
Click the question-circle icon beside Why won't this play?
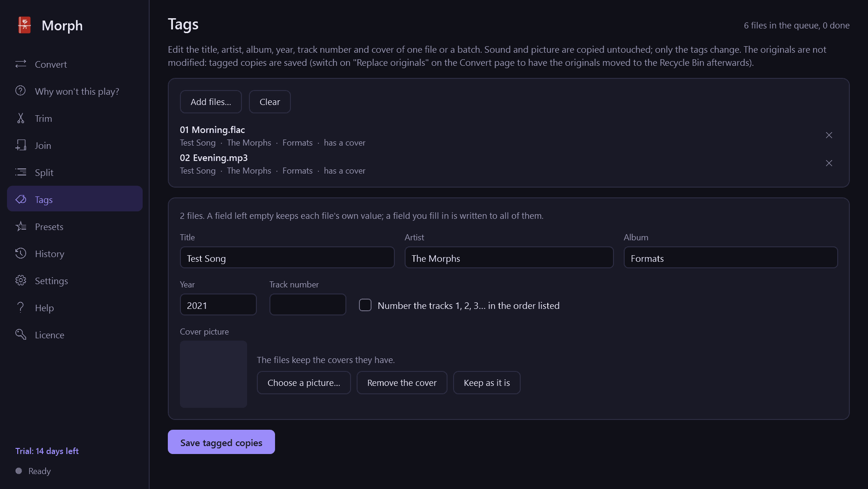21,91
